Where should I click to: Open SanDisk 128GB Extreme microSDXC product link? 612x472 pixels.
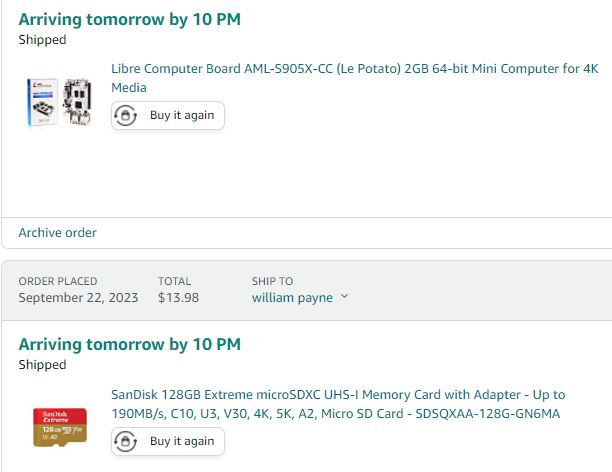point(338,404)
